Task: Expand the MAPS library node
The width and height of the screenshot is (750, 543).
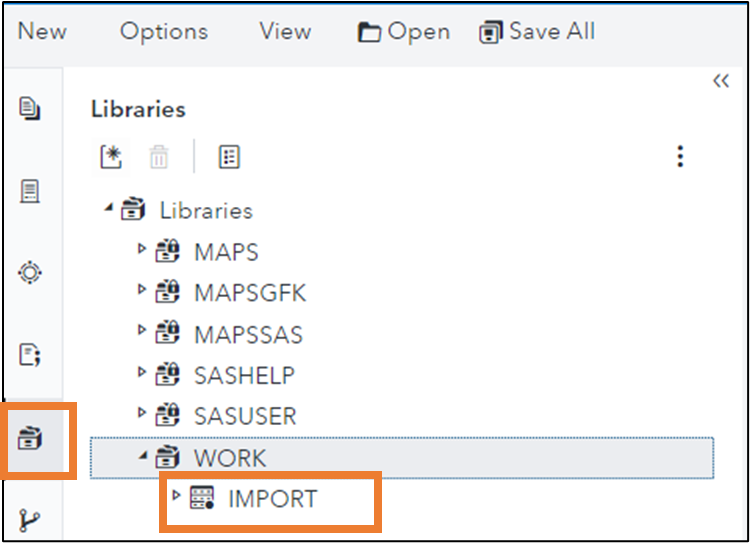Action: [x=142, y=250]
